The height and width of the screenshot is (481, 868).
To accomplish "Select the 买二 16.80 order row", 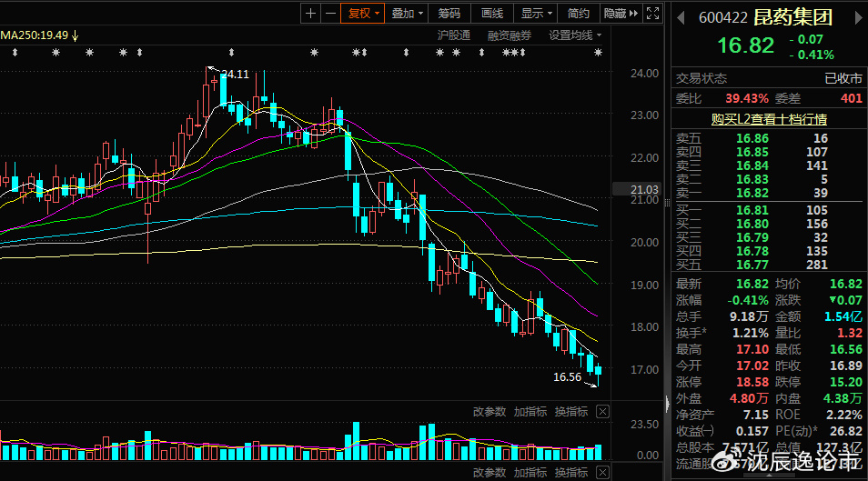I will 769,224.
